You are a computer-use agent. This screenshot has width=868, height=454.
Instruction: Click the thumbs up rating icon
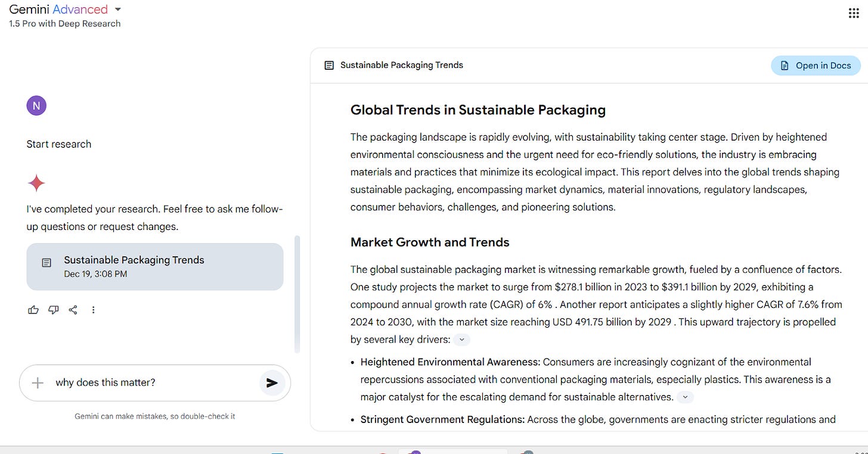pyautogui.click(x=33, y=309)
